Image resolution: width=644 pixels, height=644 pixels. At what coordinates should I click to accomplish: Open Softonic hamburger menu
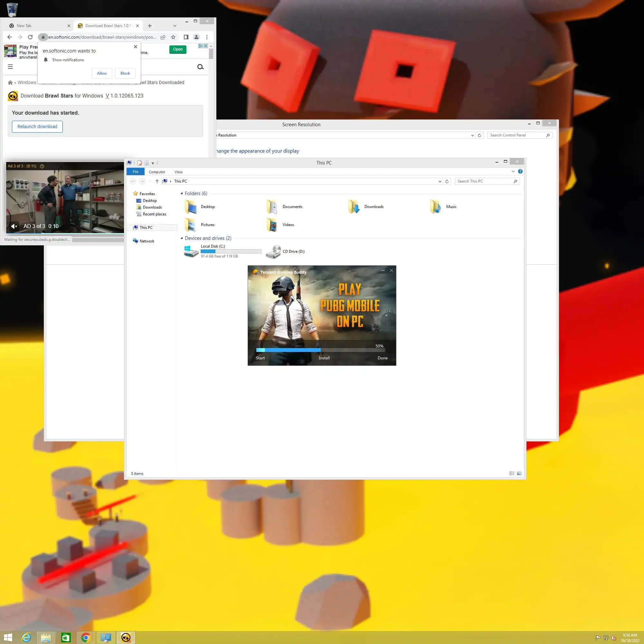tap(10, 67)
